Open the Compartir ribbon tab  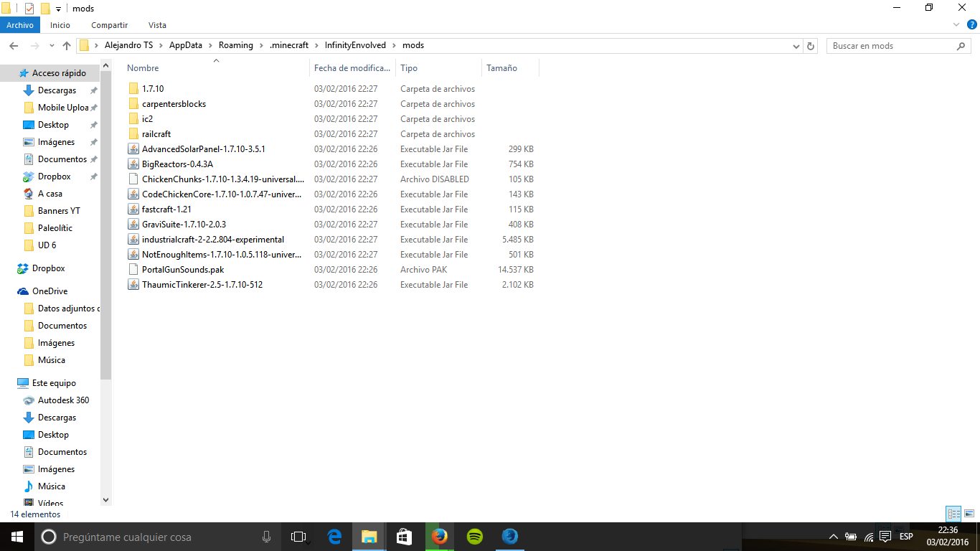pos(109,25)
